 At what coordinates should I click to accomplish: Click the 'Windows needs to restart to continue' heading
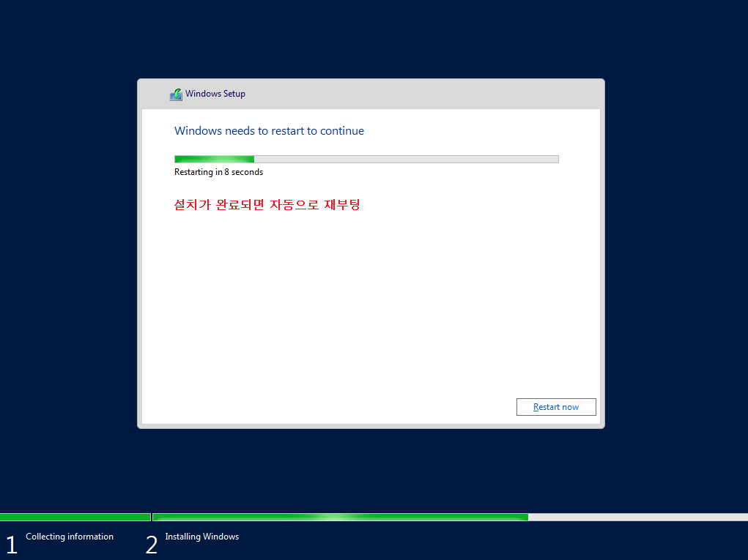pos(269,131)
